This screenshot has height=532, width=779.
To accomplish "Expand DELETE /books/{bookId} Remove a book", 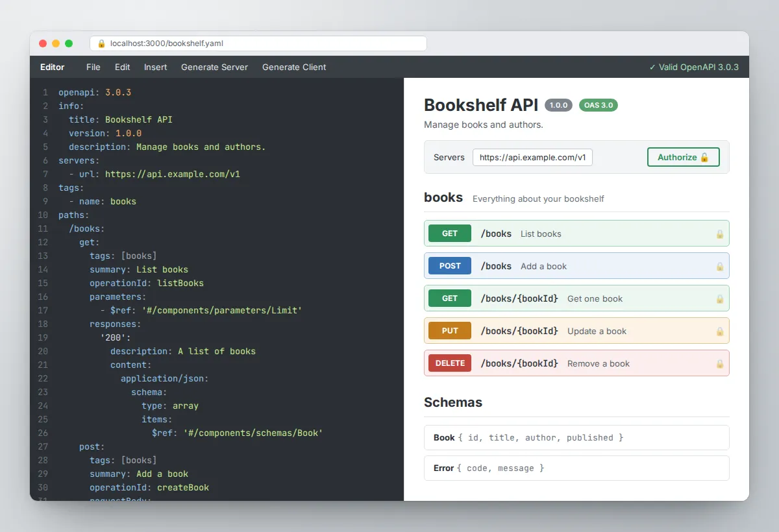I will point(576,363).
